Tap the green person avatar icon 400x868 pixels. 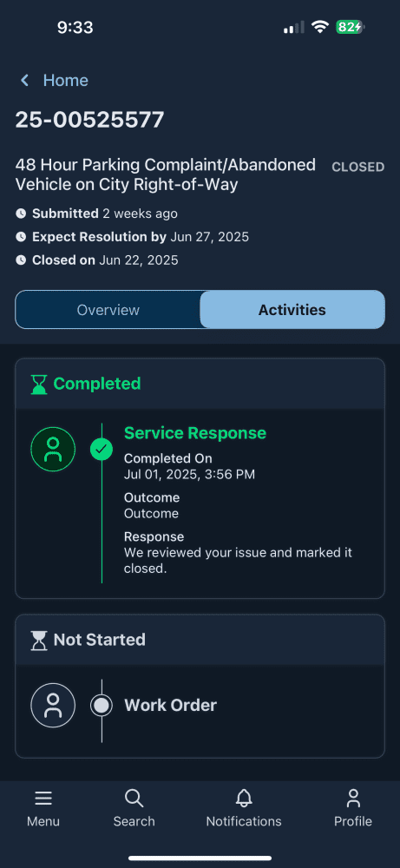[53, 449]
